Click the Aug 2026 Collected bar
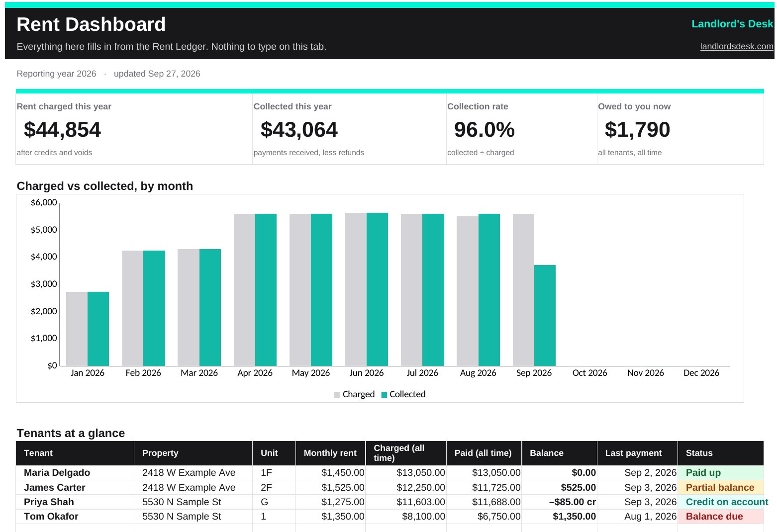This screenshot has width=777, height=532. 489,290
